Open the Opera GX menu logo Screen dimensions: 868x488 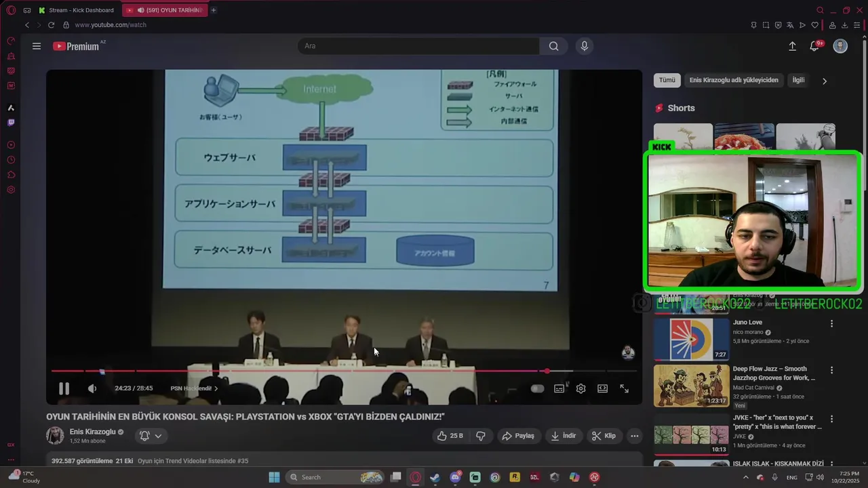click(11, 10)
